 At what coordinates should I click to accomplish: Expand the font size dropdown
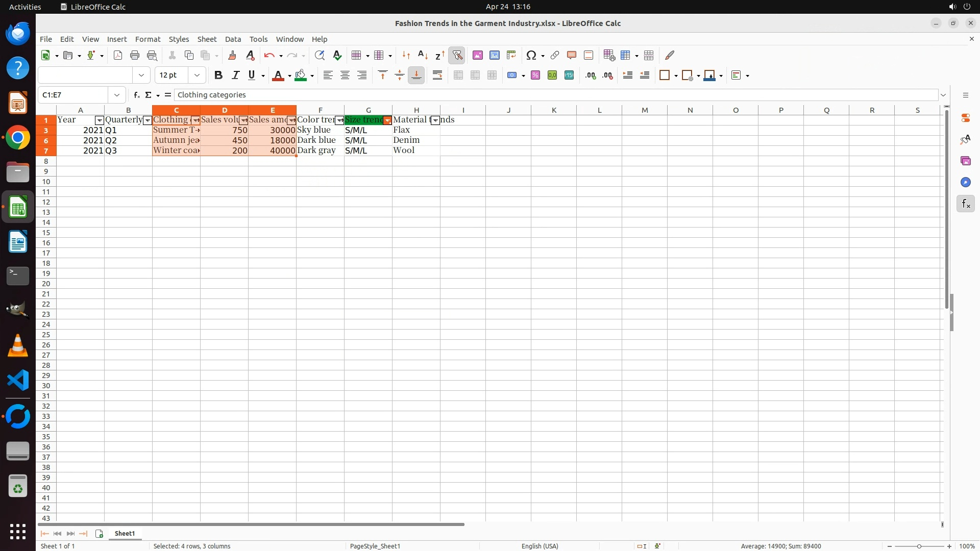tap(197, 76)
